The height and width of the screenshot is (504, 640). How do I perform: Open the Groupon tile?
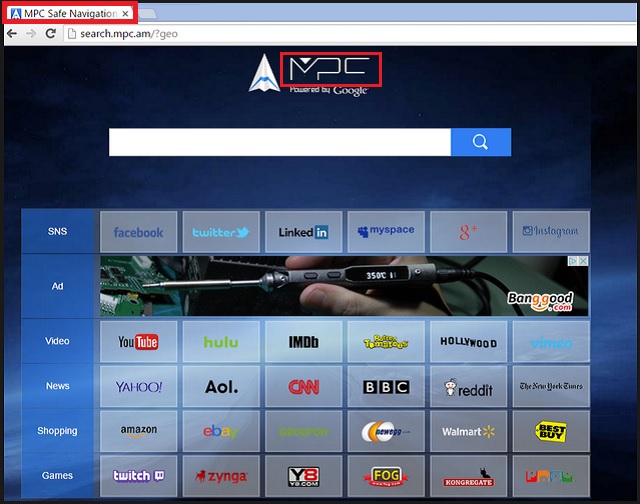click(303, 431)
